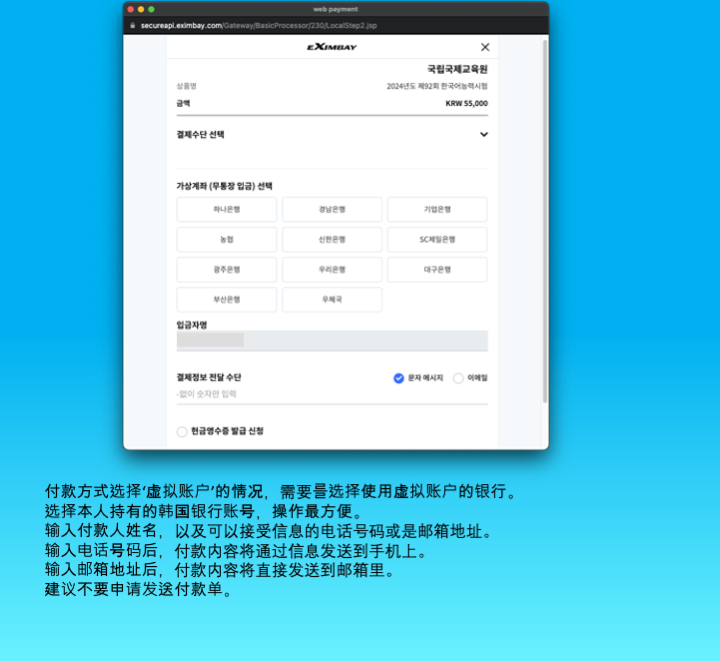Select 문자 메시지 delivery option
The image size is (720, 661).
click(399, 378)
